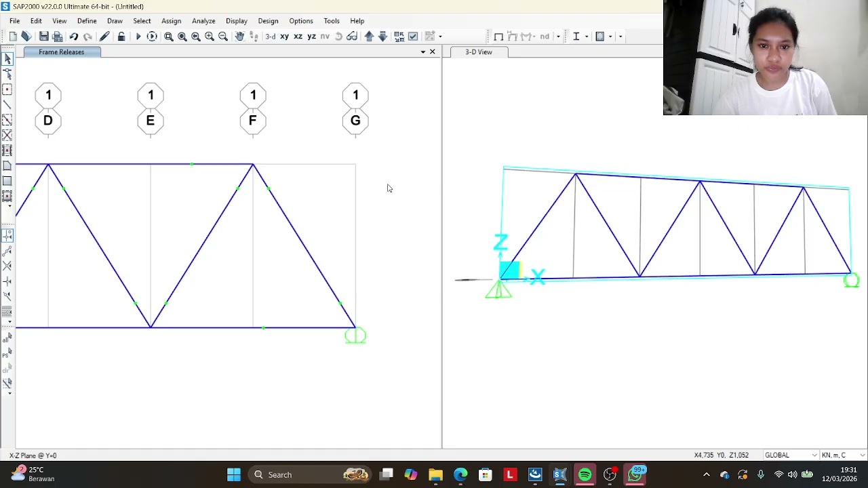Click the Rubber Band Zoom icon

(169, 37)
